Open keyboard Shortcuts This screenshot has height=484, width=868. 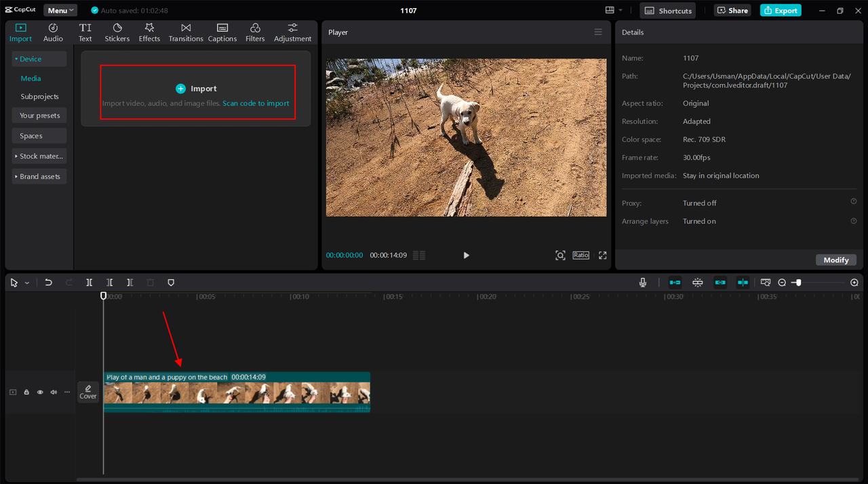[667, 10]
